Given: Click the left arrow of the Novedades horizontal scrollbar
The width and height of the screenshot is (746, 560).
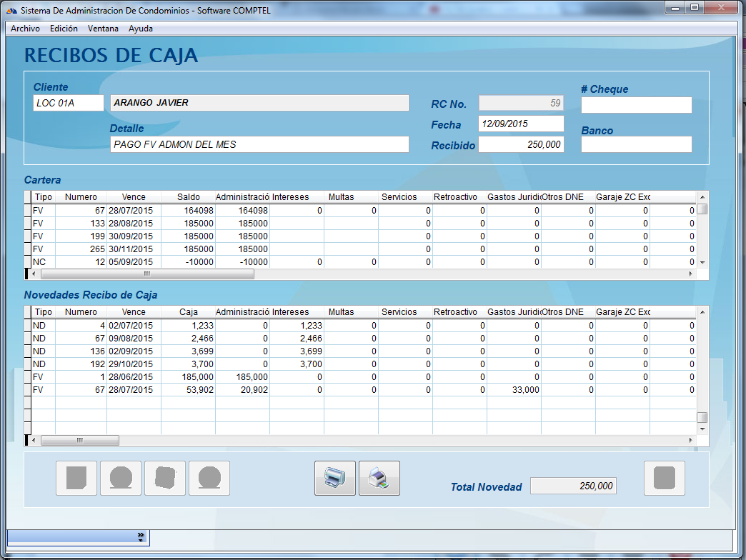Looking at the screenshot, I should 34,441.
